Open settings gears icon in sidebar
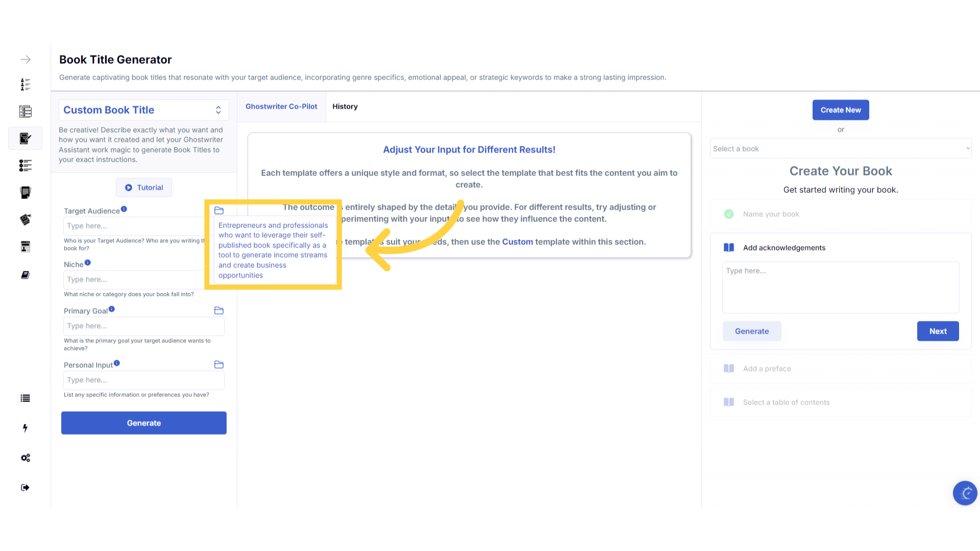The height and width of the screenshot is (551, 980). (26, 458)
